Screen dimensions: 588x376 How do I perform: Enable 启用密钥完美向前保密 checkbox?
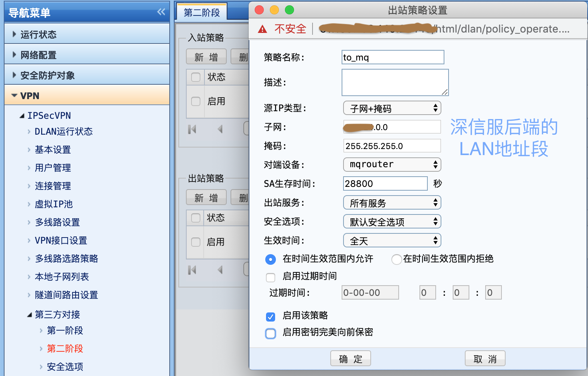click(x=271, y=333)
